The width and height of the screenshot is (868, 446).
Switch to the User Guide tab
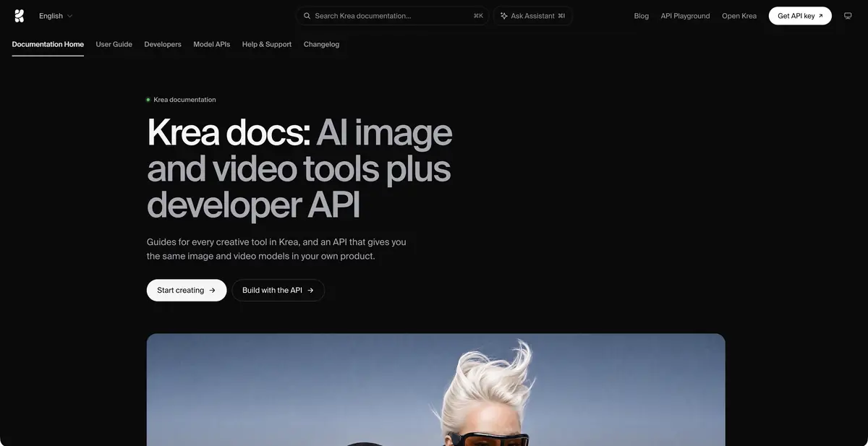[114, 44]
